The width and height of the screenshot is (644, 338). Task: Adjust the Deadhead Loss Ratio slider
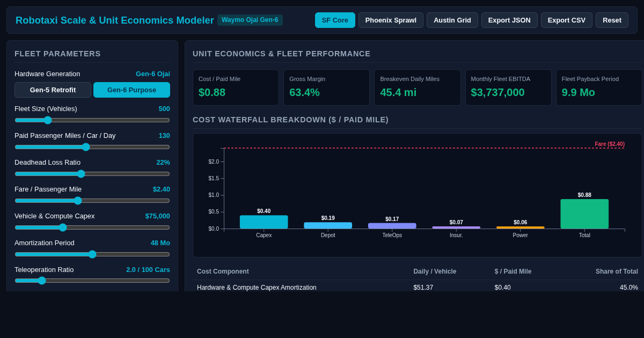click(x=92, y=174)
